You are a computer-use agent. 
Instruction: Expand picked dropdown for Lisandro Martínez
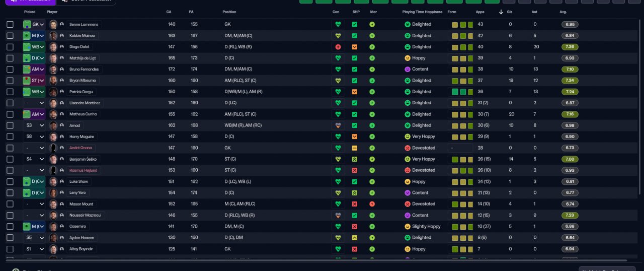point(34,103)
